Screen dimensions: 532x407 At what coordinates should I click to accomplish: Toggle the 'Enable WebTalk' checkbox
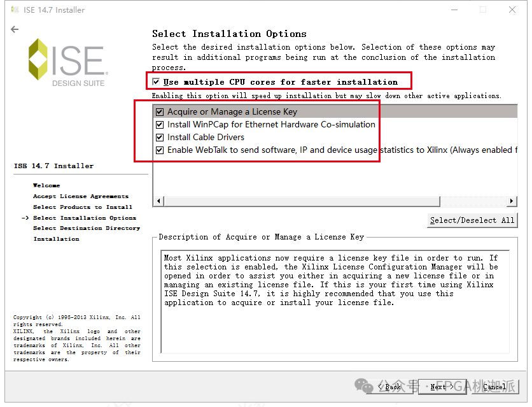[159, 150]
